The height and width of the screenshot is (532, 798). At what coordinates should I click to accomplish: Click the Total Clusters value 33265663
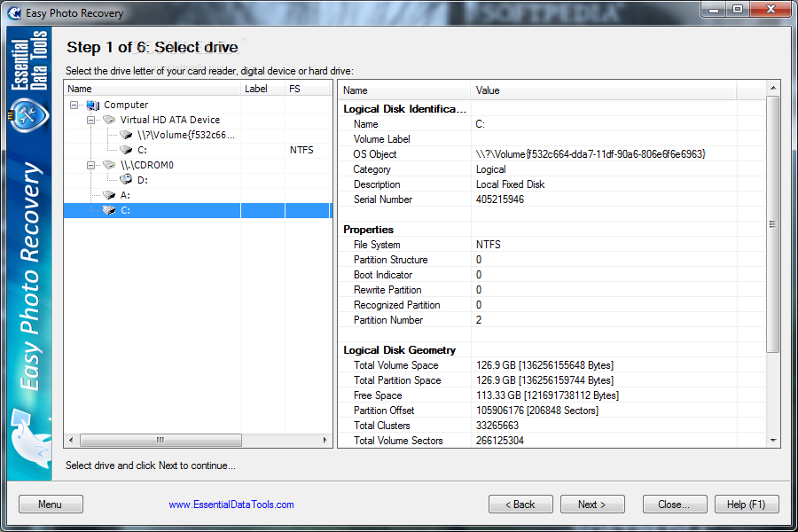pos(497,426)
